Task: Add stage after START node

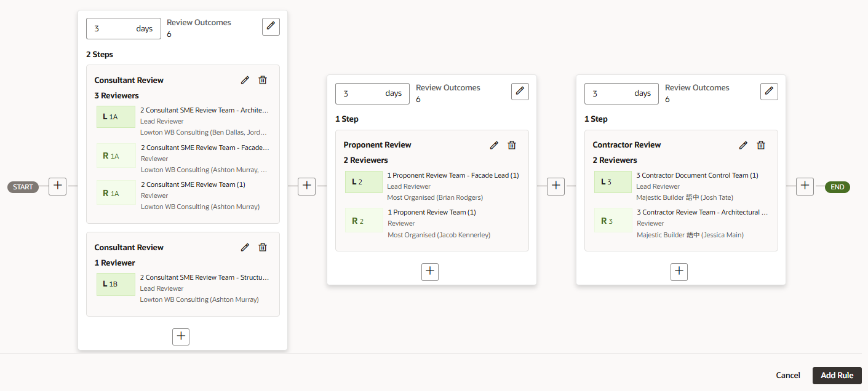Action: click(x=57, y=187)
